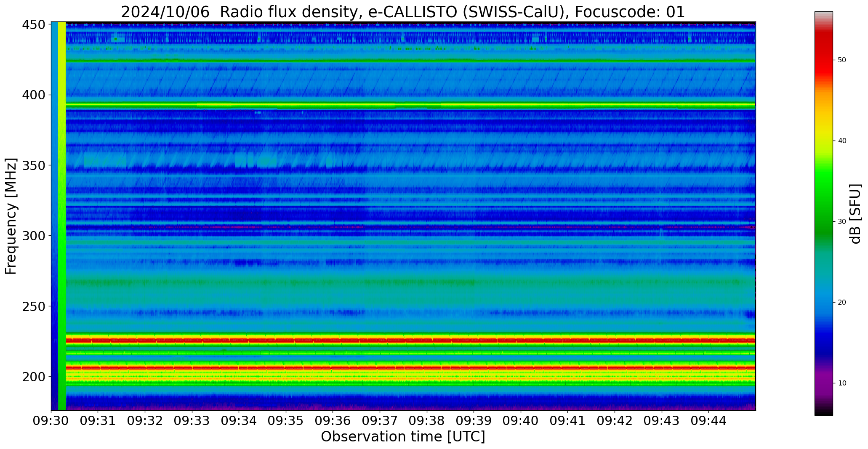
Task: Click the yellow band near 393 MHz
Action: (x=410, y=104)
